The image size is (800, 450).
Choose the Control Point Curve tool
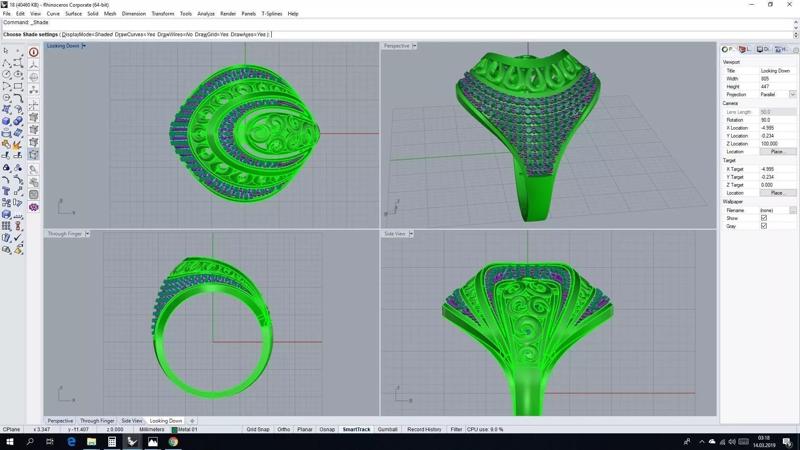[x=18, y=62]
